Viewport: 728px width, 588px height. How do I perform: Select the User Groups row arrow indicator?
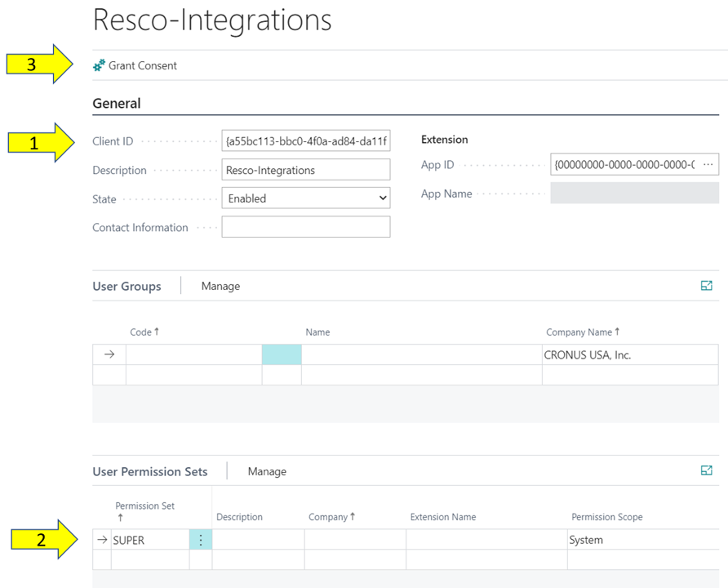[109, 354]
